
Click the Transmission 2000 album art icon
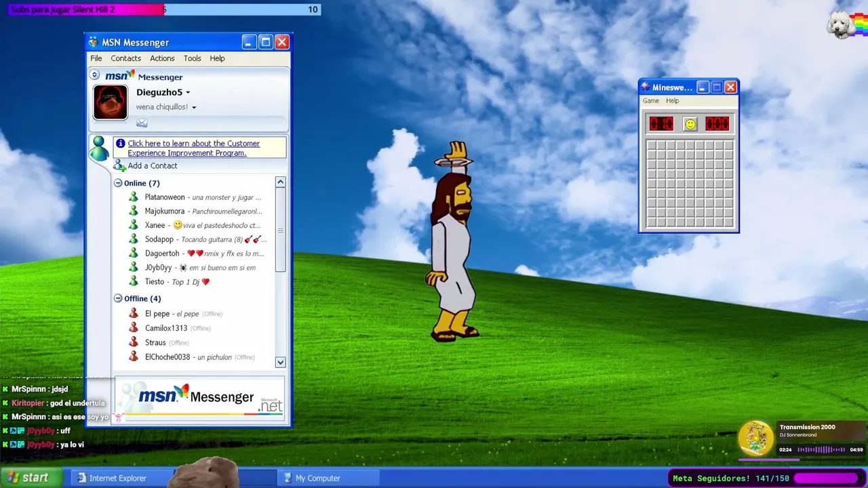point(756,439)
